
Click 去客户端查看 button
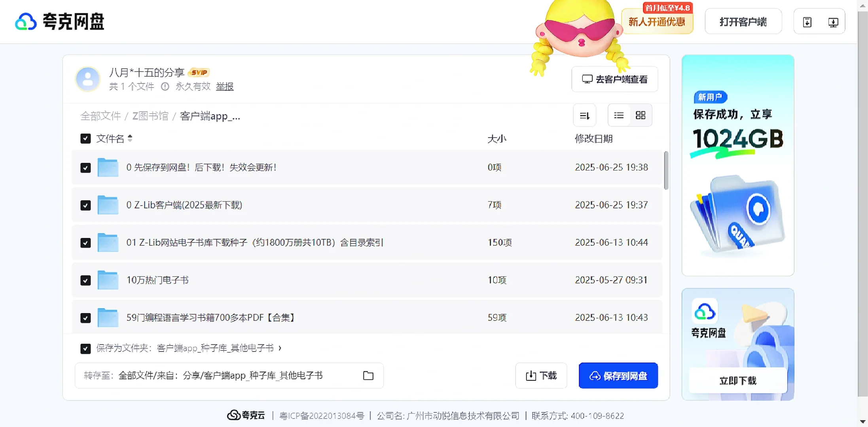(614, 79)
